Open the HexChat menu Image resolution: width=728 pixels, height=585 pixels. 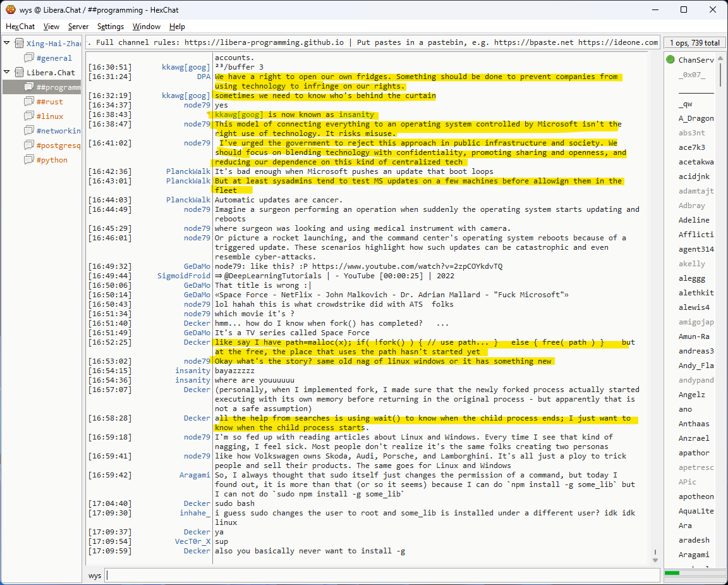click(x=20, y=27)
